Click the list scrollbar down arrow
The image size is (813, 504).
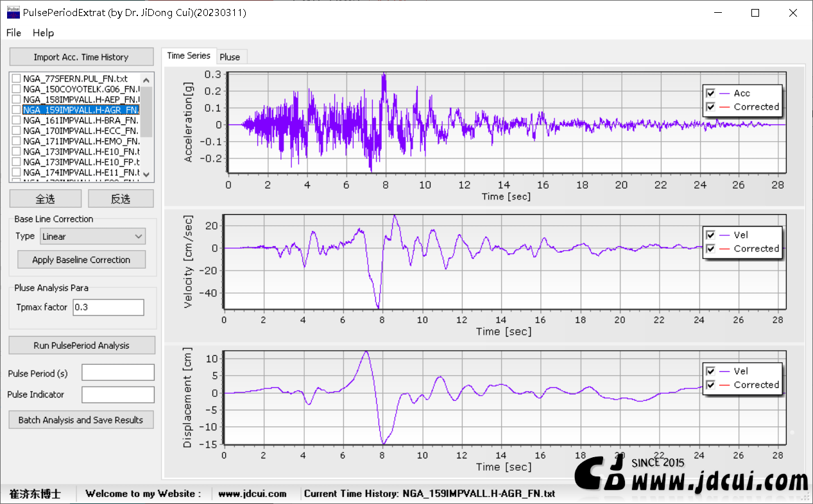(x=146, y=174)
